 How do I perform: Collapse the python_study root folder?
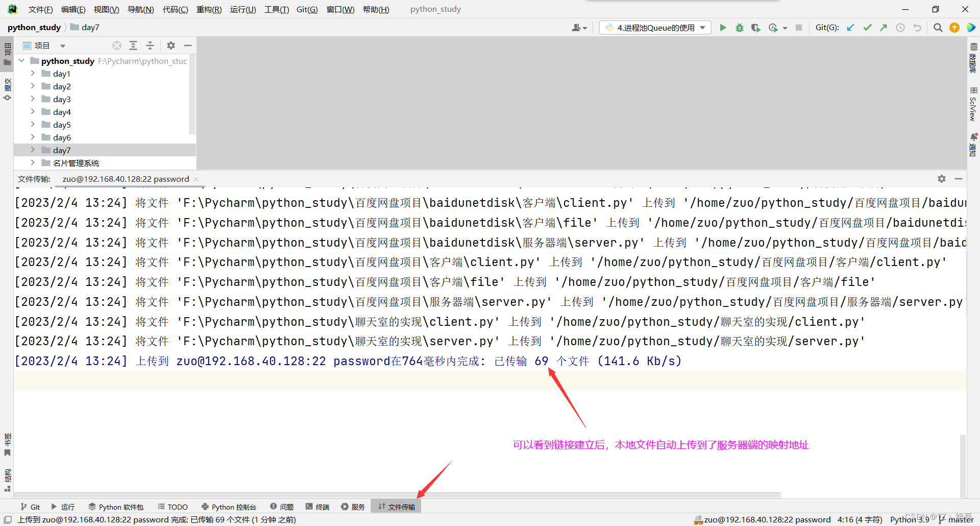[21, 61]
